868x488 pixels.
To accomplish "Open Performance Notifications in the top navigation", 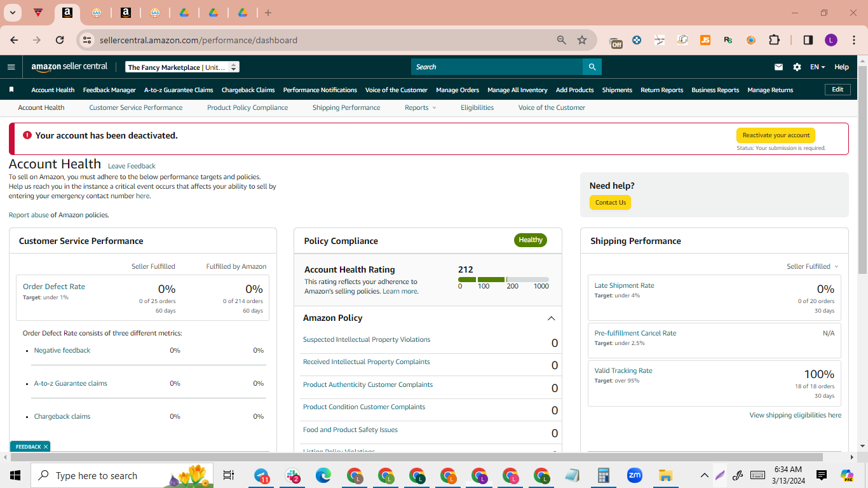I will (x=320, y=90).
